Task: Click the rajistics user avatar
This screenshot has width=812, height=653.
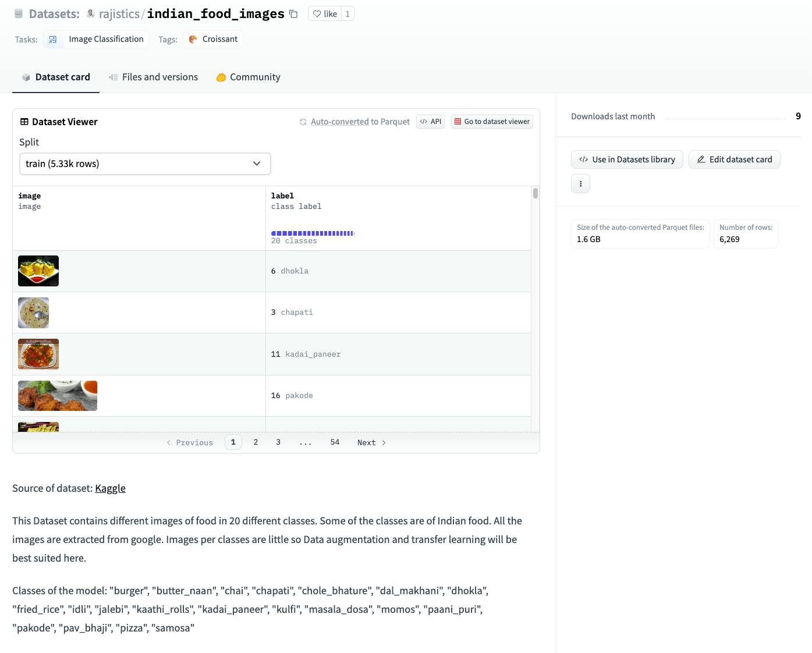Action: click(91, 14)
